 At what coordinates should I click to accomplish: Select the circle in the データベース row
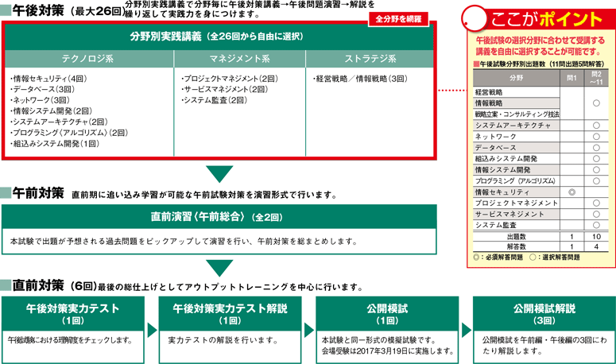pyautogui.click(x=595, y=148)
